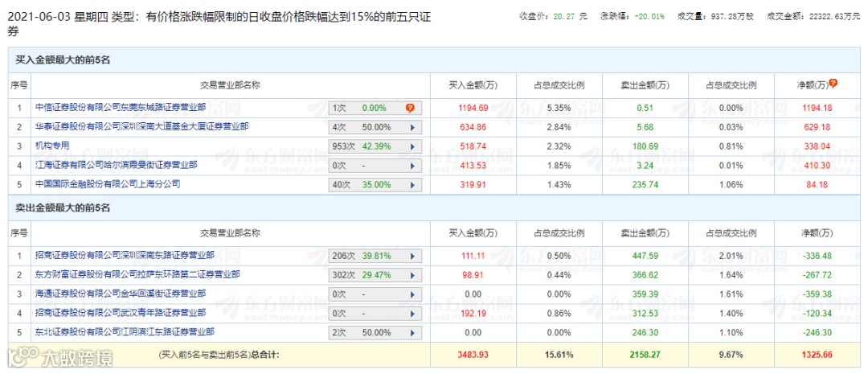Expand the arrow in 海通证券 row
Viewport: 868px width, 374px height.
[x=412, y=294]
